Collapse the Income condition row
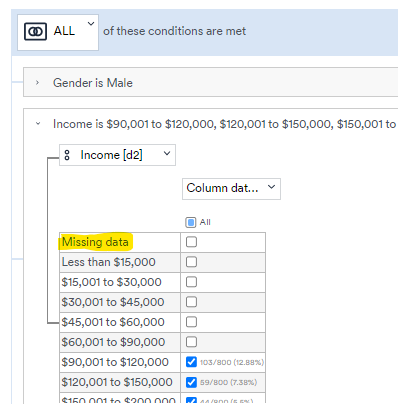 tap(38, 124)
